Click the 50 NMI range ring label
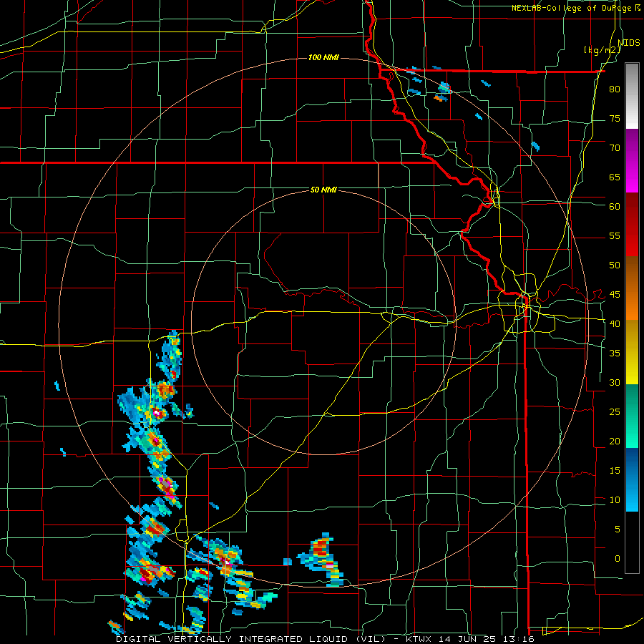 point(323,190)
